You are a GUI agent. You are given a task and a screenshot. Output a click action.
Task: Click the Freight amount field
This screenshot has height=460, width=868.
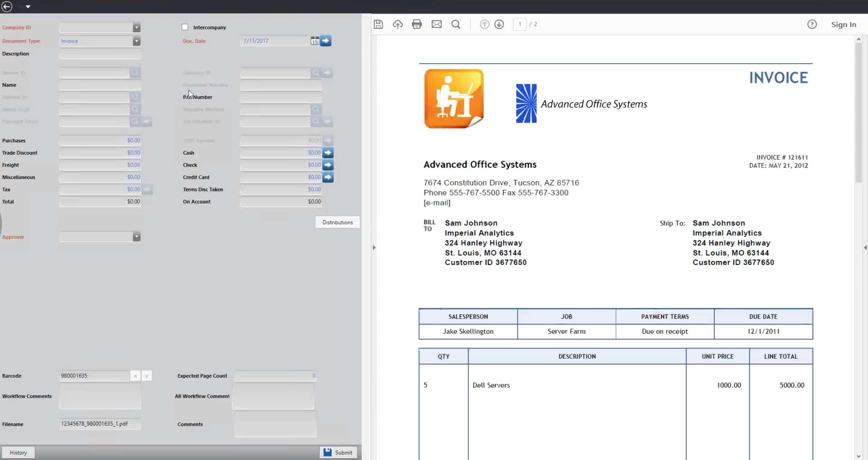click(100, 165)
